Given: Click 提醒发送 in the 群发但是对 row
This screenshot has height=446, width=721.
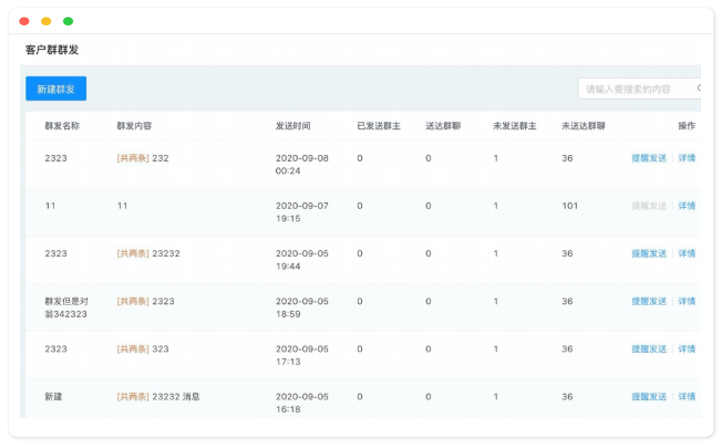Looking at the screenshot, I should (x=648, y=301).
